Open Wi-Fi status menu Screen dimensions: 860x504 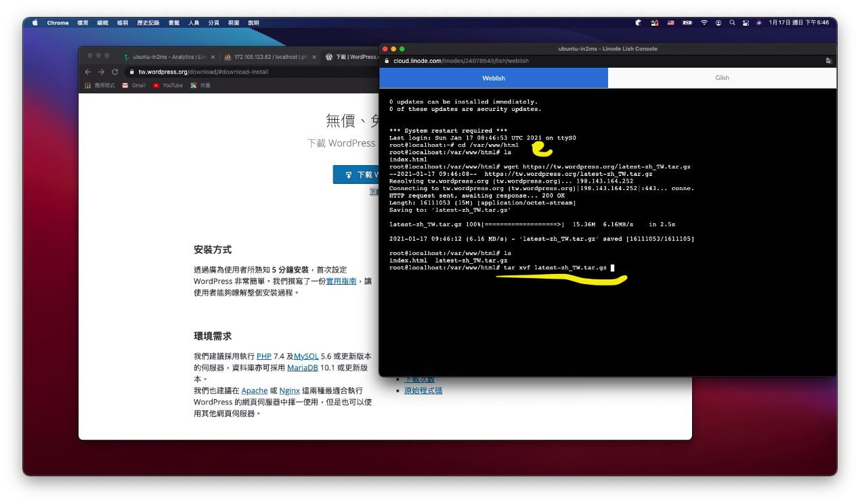[x=704, y=22]
